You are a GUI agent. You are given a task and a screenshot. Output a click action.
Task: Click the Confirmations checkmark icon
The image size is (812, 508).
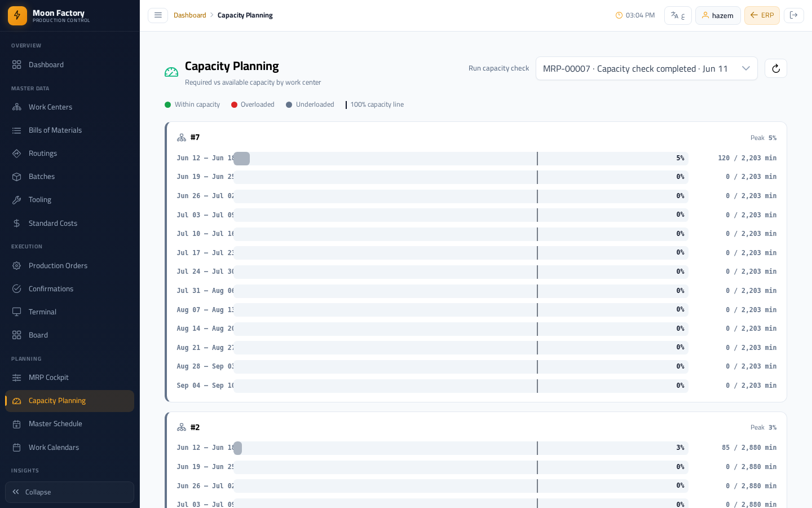click(17, 289)
